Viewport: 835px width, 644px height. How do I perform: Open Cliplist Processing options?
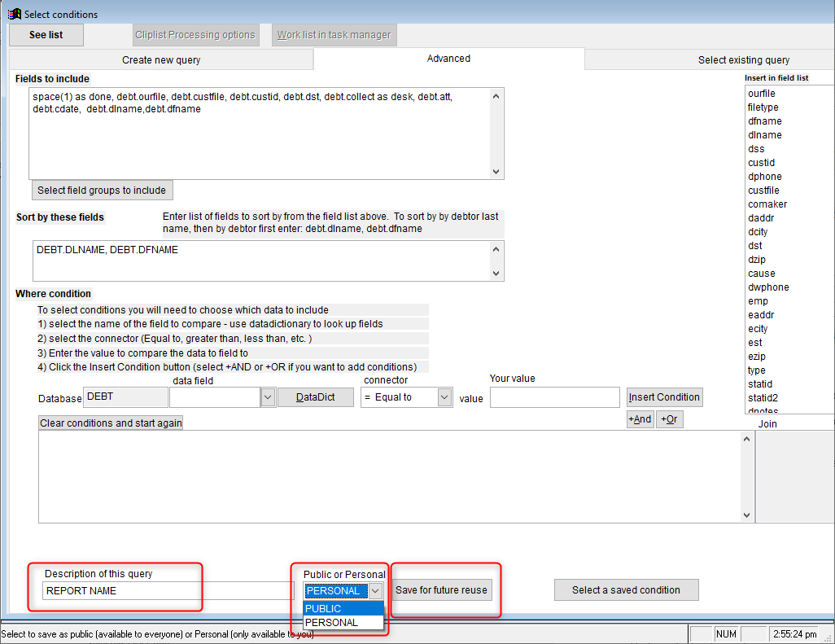coord(195,35)
